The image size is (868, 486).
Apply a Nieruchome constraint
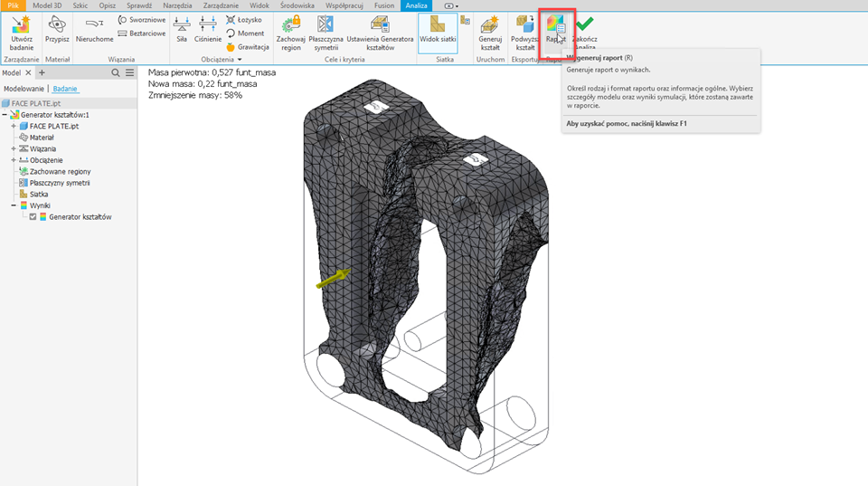click(95, 29)
